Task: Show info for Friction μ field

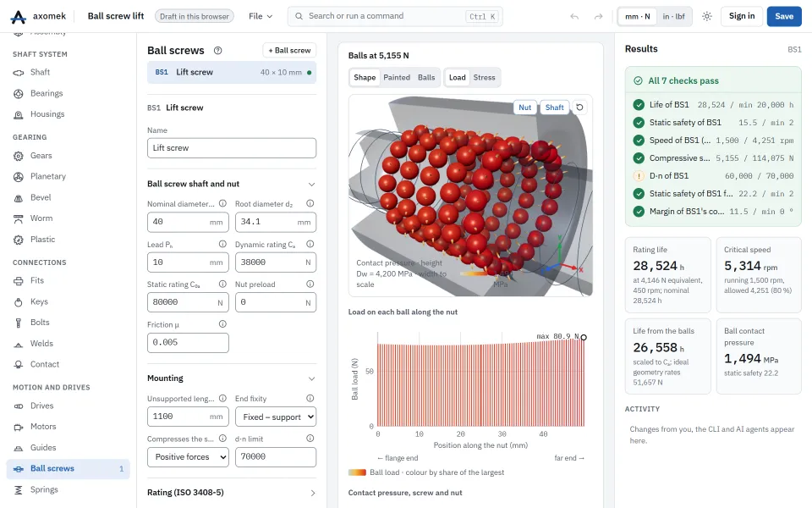Action: coord(222,324)
